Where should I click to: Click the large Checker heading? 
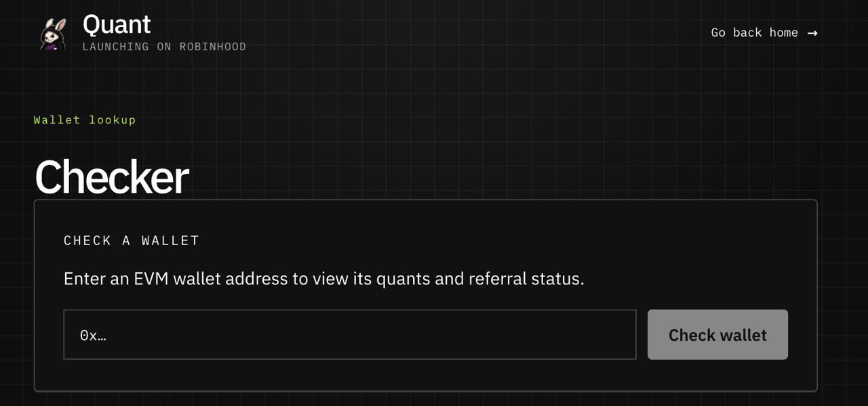tap(112, 177)
